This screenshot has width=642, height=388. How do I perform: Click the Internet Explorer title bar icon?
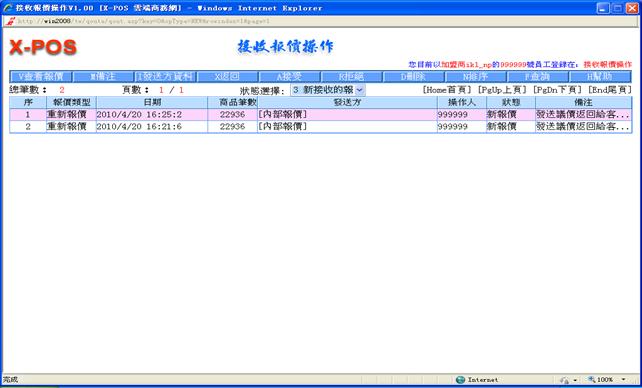pos(8,7)
